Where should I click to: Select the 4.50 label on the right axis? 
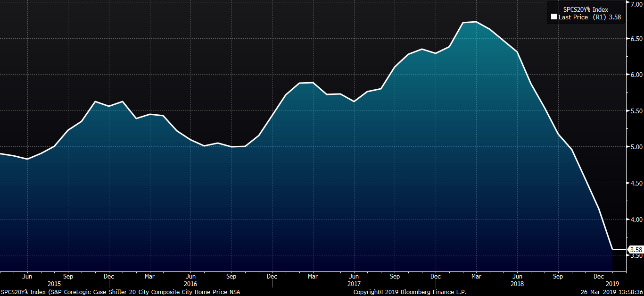point(636,183)
